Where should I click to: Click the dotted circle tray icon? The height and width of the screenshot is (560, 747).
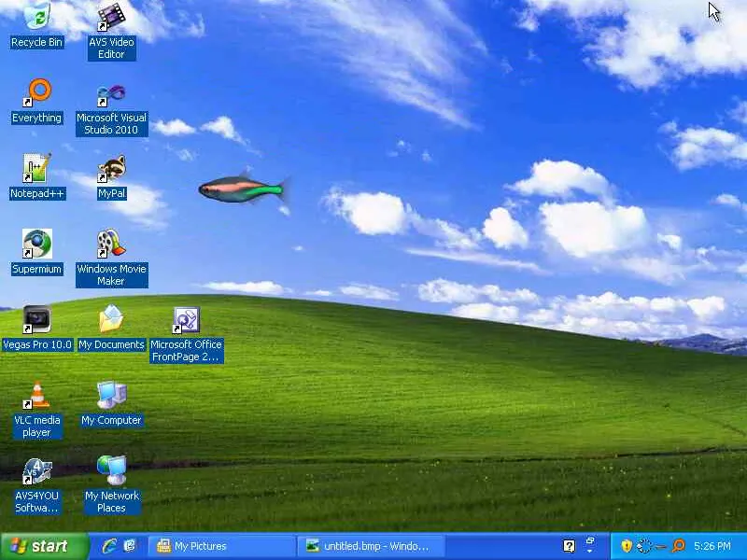pyautogui.click(x=644, y=546)
